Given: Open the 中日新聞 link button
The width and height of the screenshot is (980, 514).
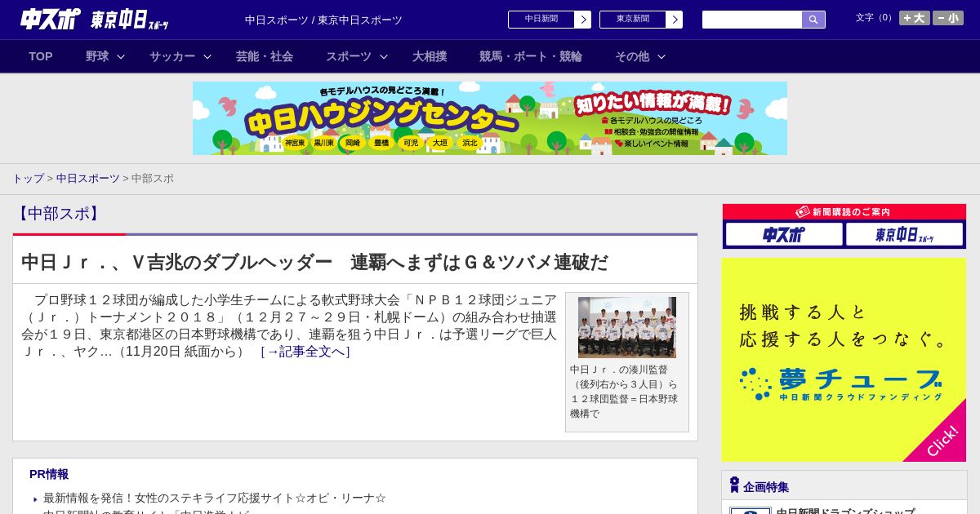Looking at the screenshot, I should pos(541,20).
